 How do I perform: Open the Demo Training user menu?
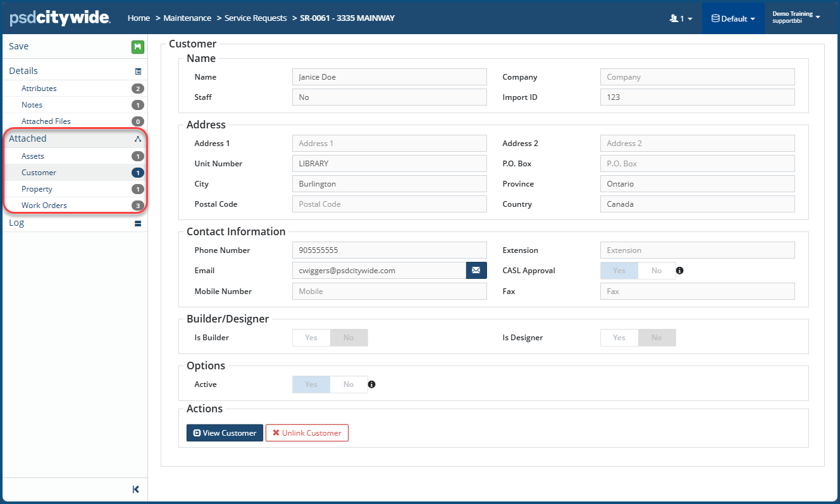click(x=796, y=17)
